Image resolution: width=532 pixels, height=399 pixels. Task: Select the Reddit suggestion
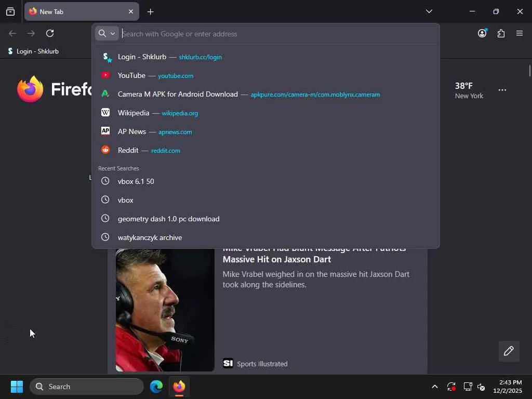265,150
